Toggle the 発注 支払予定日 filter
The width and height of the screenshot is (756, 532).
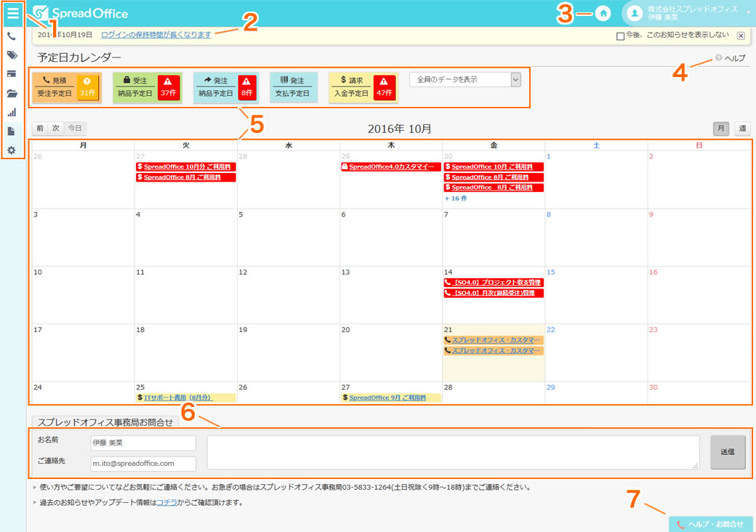293,87
